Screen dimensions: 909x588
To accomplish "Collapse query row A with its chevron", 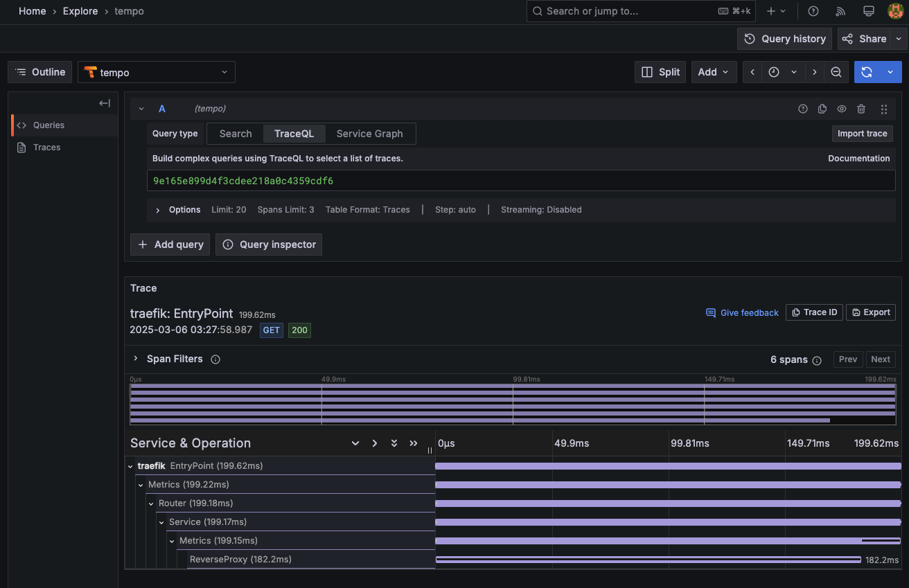I will (141, 109).
